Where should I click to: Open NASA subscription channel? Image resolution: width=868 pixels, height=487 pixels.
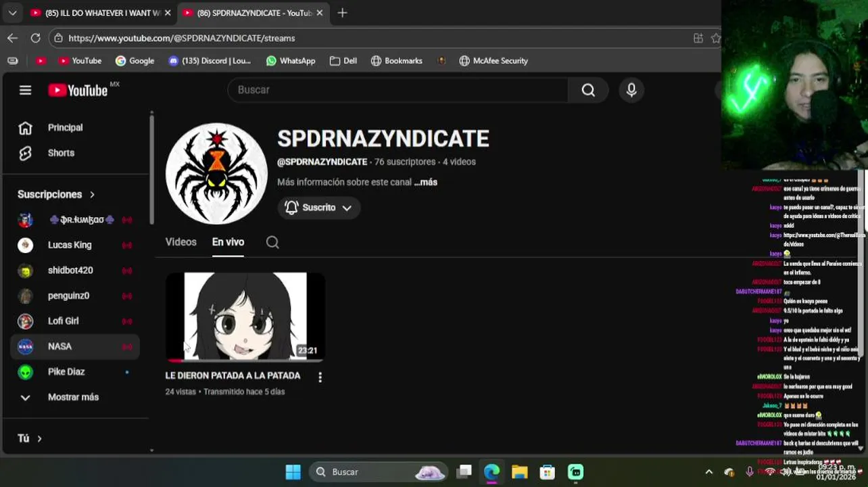point(74,346)
